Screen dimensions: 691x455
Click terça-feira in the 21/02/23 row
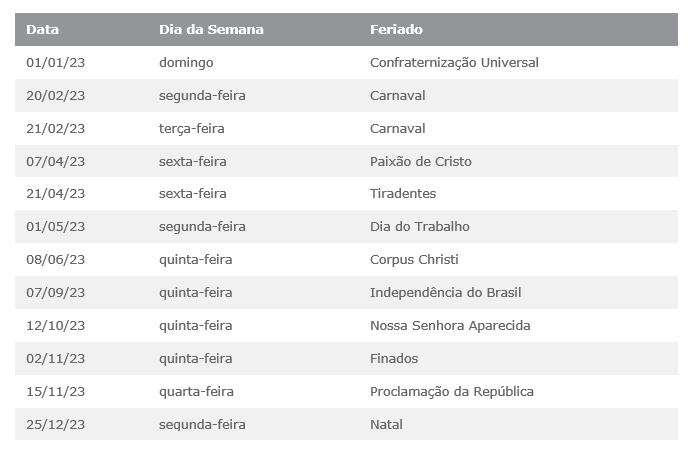coord(192,129)
